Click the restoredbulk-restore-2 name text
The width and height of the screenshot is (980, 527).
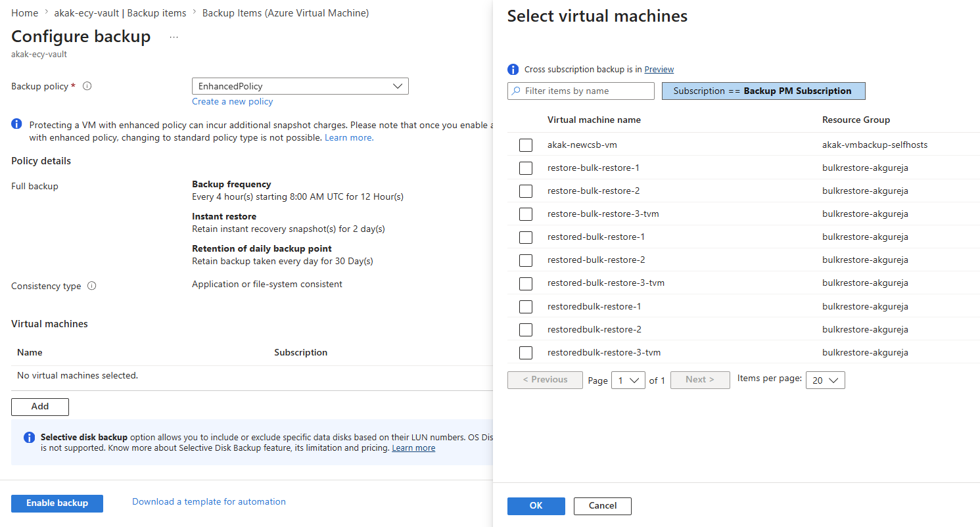pyautogui.click(x=594, y=329)
